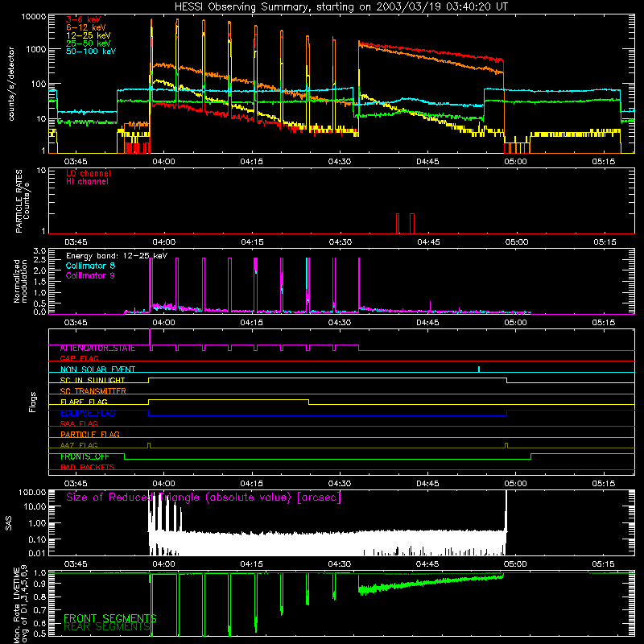Select the red '3-6 keV' legend label
Screen dimensions: 644x644
84,19
